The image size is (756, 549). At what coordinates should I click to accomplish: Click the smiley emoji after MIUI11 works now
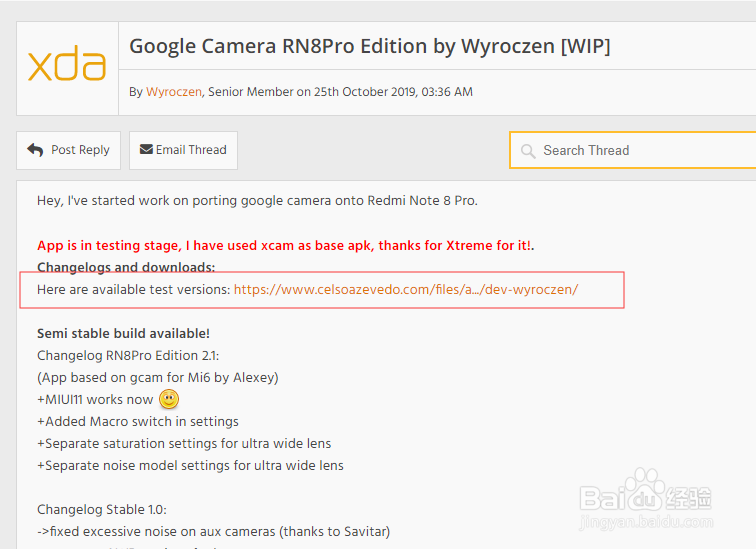click(x=169, y=399)
